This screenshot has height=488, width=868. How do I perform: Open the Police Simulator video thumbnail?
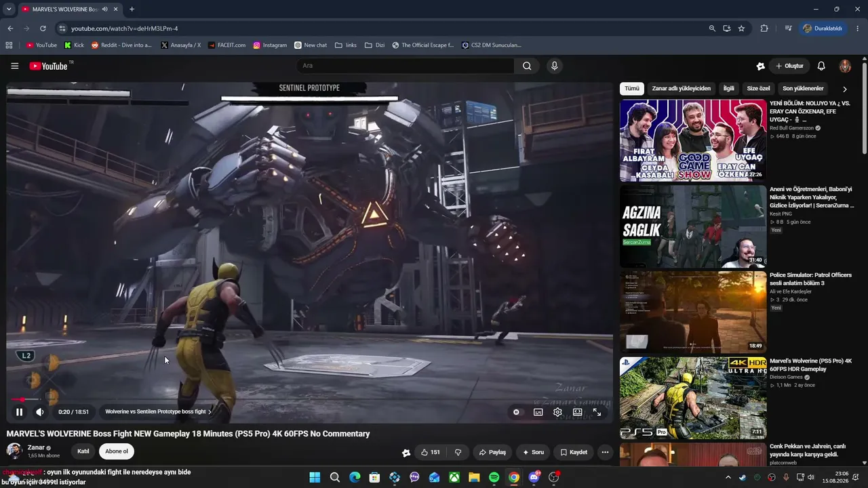(693, 312)
